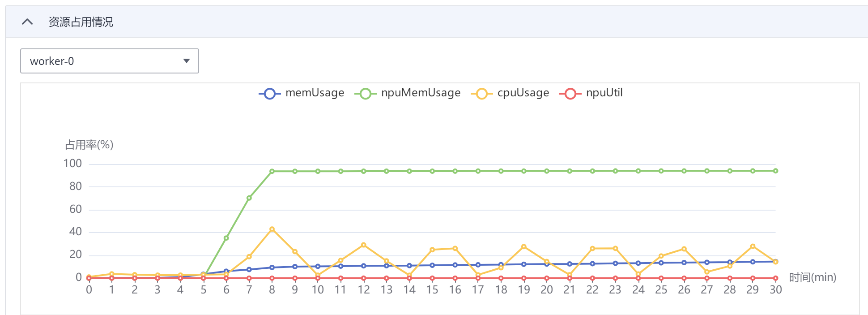
Task: Click the dropdown arrow beside worker-0
Action: tap(187, 61)
